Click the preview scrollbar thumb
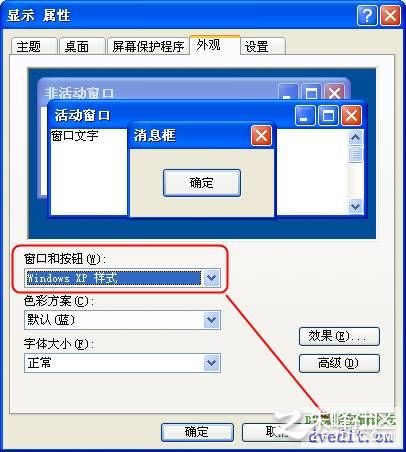Viewport: 406px width, 452px height. pos(356,154)
